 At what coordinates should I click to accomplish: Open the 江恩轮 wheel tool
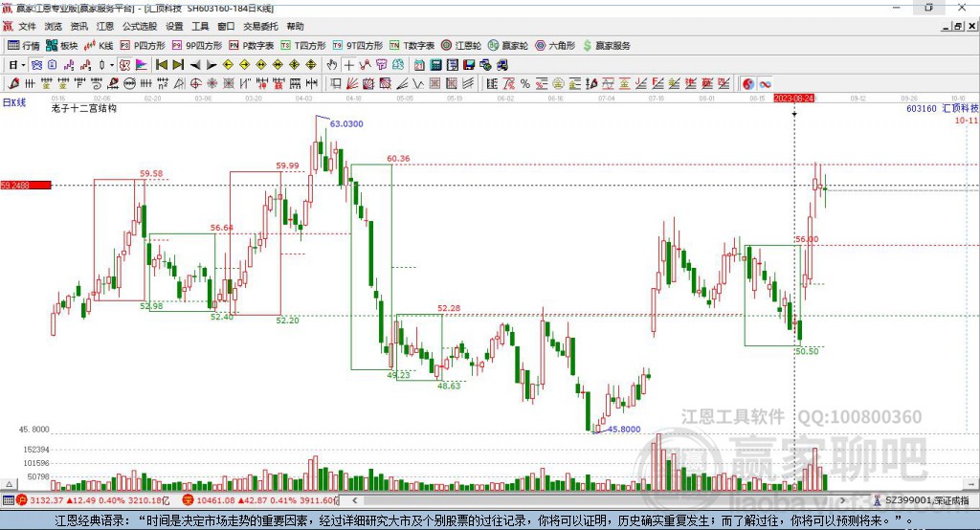point(461,46)
